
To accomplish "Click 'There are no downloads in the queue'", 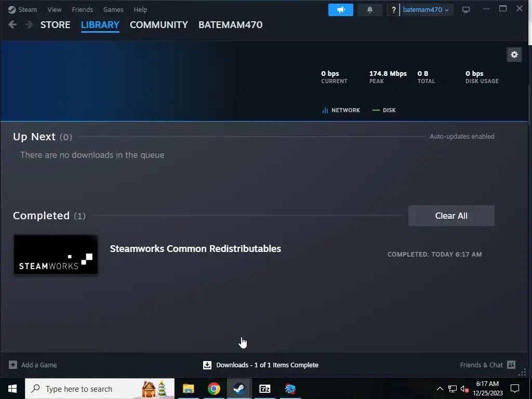I will coord(92,155).
